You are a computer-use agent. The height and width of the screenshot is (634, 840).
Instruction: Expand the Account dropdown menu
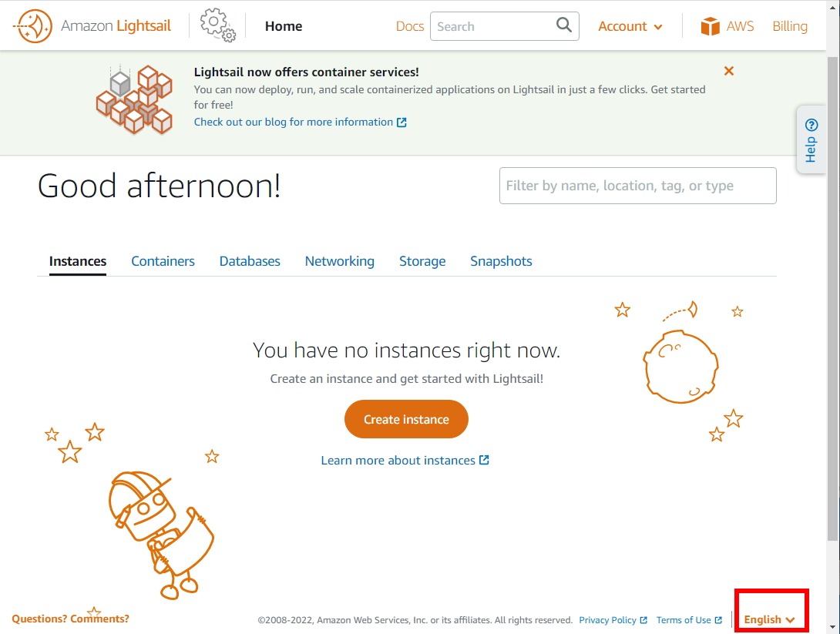coord(630,26)
